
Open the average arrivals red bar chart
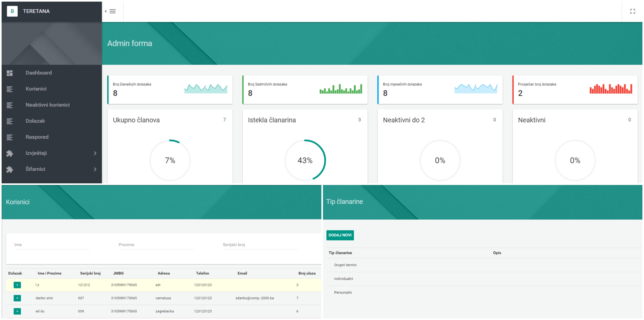click(611, 89)
